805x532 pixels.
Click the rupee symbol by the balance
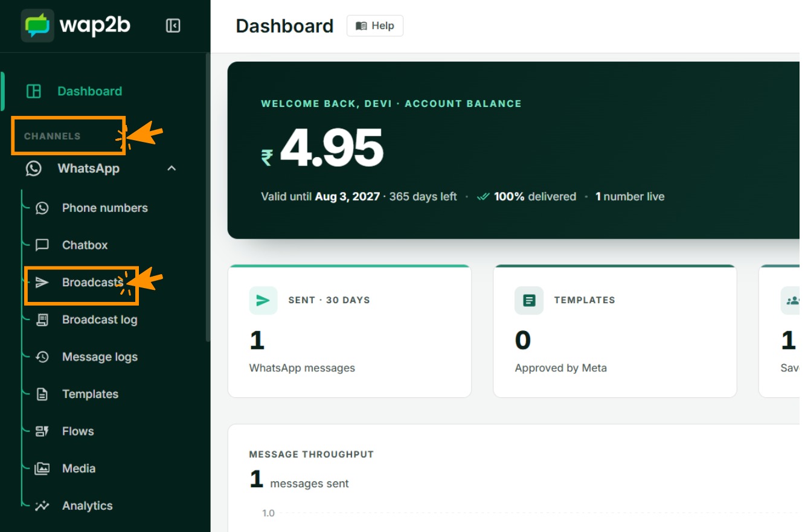click(x=267, y=158)
